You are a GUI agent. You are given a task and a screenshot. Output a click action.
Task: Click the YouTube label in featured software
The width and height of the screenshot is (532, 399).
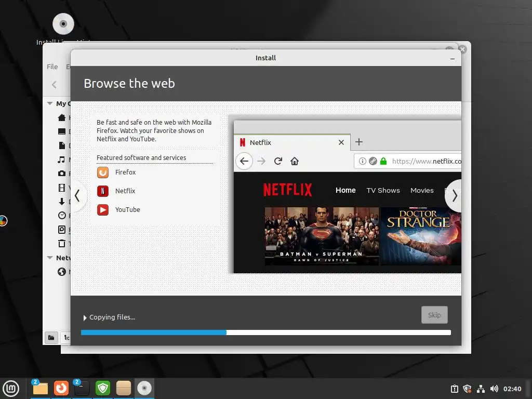[128, 210]
